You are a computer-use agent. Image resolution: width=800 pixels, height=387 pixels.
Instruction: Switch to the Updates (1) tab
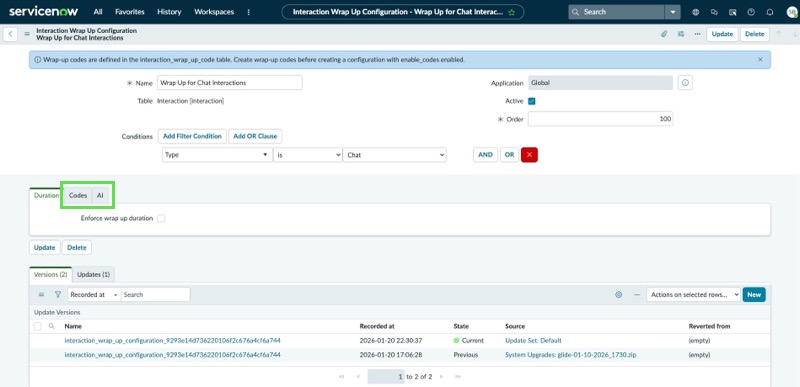click(93, 274)
